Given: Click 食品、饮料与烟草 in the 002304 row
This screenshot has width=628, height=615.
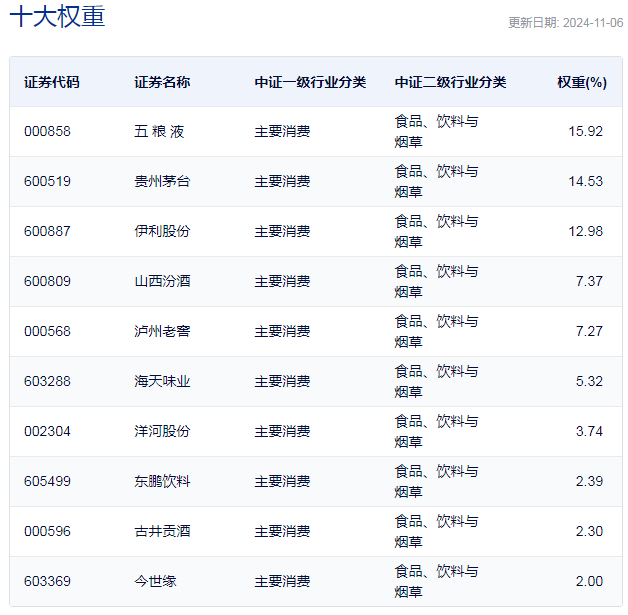Looking at the screenshot, I should tap(437, 432).
